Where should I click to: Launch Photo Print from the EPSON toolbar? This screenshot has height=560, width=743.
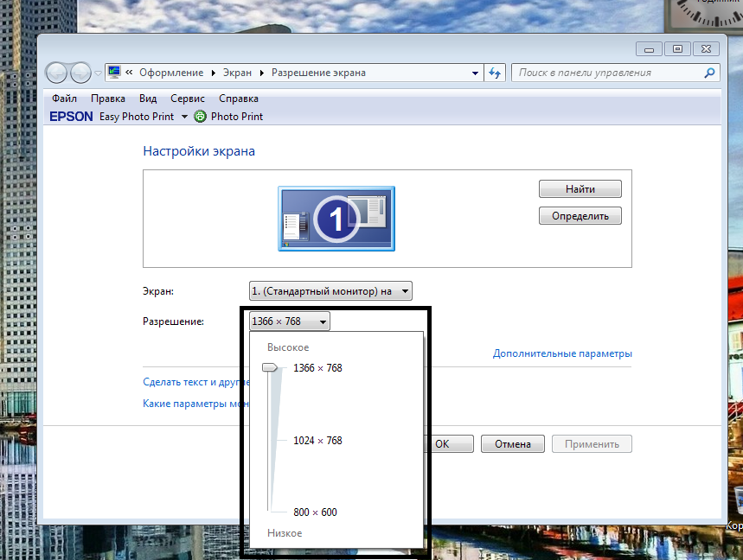click(229, 117)
